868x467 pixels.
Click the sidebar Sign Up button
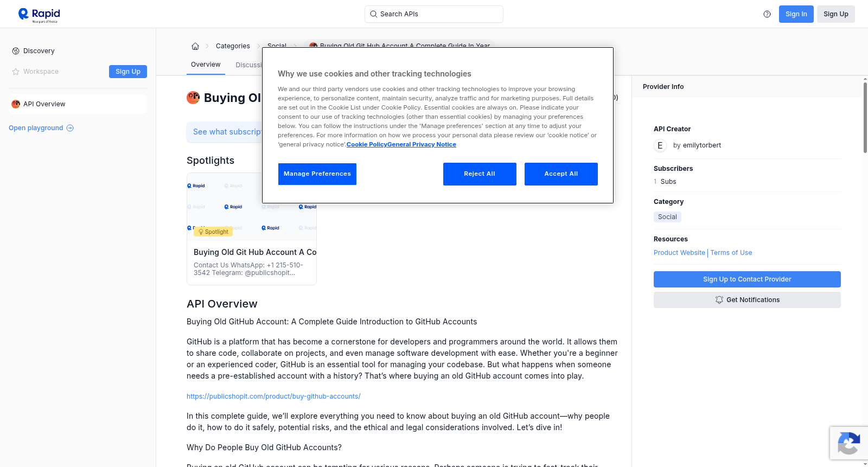[128, 72]
